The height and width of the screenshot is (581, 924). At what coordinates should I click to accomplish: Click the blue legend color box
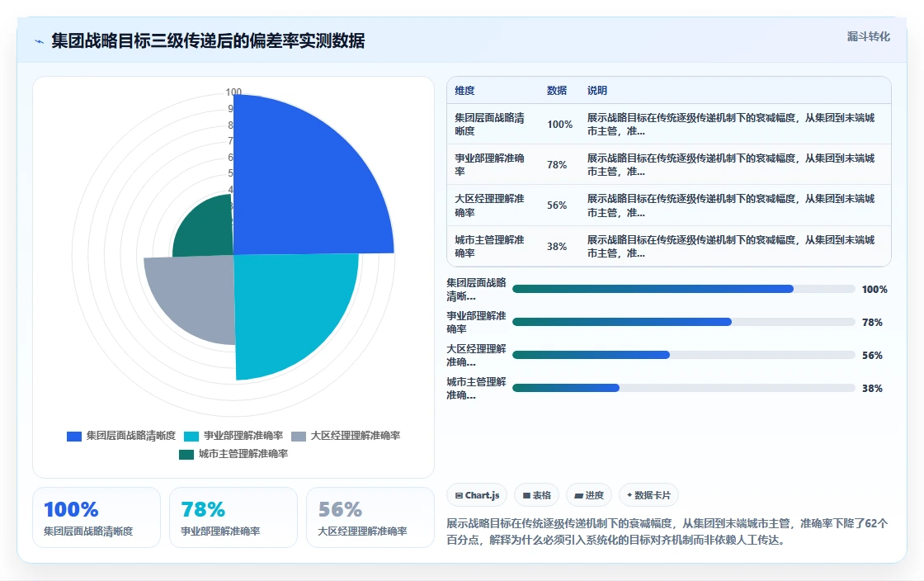(74, 436)
